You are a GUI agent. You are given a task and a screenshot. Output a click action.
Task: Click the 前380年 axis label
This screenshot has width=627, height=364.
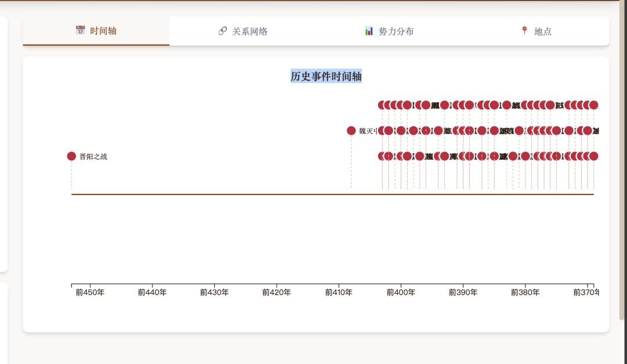coord(525,293)
